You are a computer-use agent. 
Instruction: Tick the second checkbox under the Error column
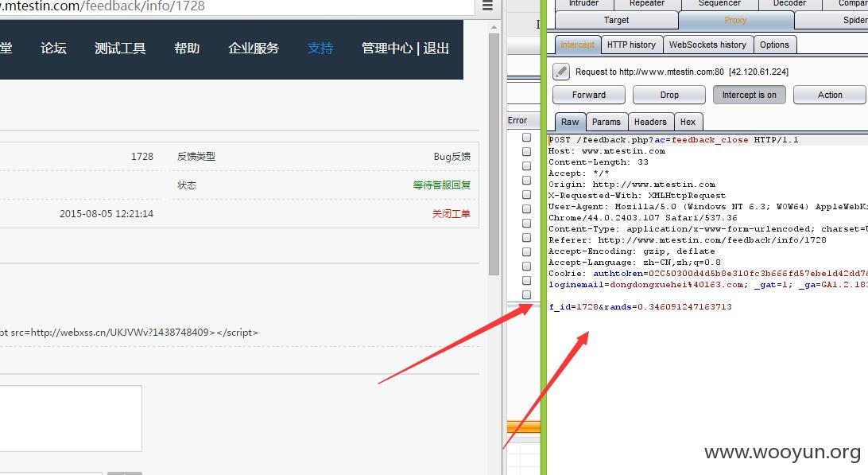[526, 151]
